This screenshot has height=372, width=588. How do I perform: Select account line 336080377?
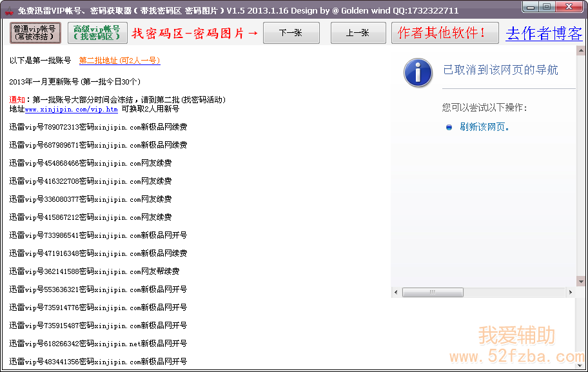[90, 199]
